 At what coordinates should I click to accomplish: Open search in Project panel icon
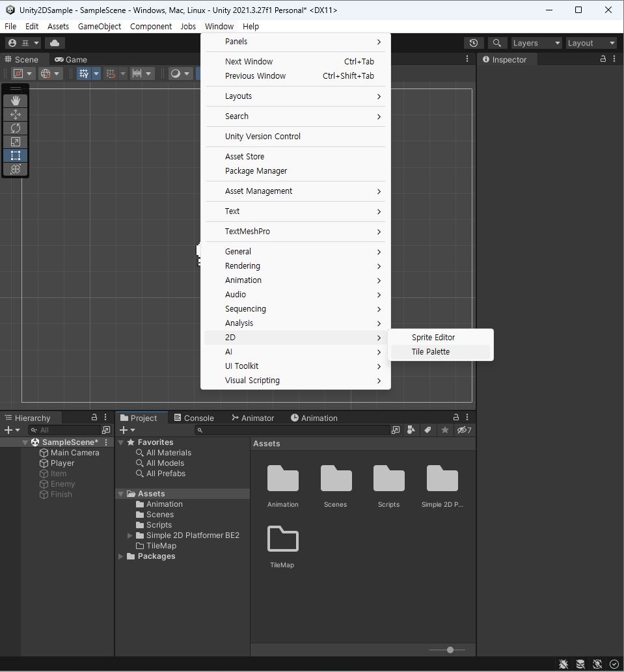point(396,430)
